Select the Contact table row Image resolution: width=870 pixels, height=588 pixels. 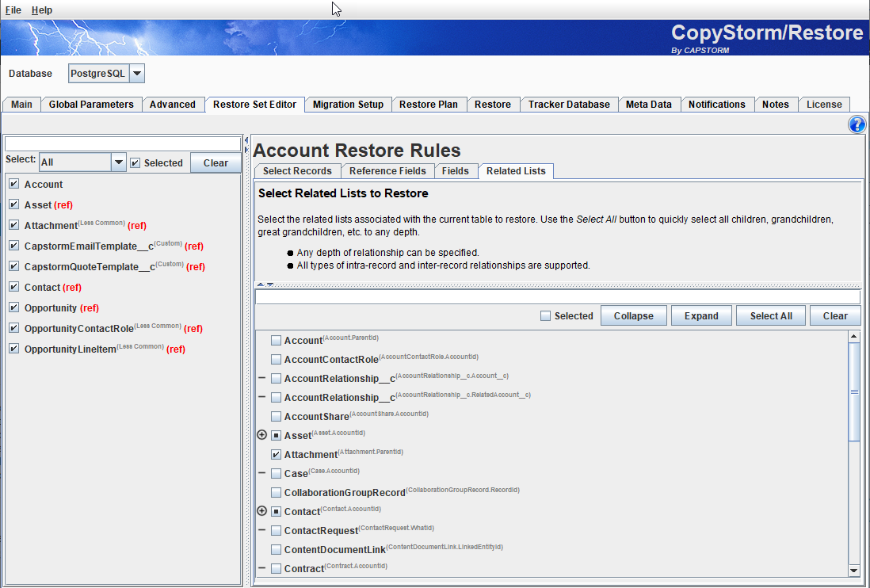(124, 288)
